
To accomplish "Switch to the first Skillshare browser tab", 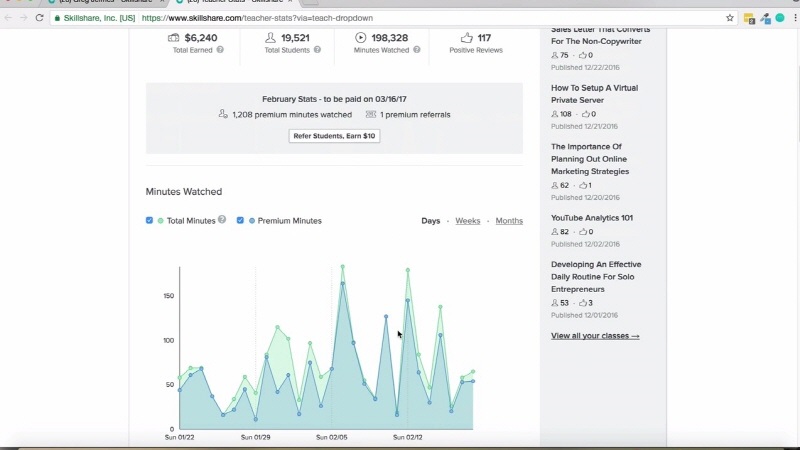I will click(x=106, y=2).
